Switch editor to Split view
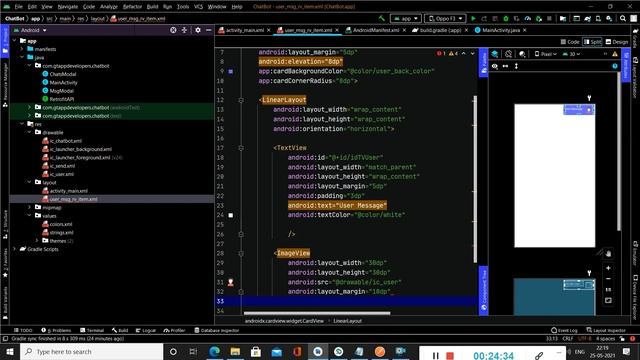640x360 pixels. click(x=593, y=42)
